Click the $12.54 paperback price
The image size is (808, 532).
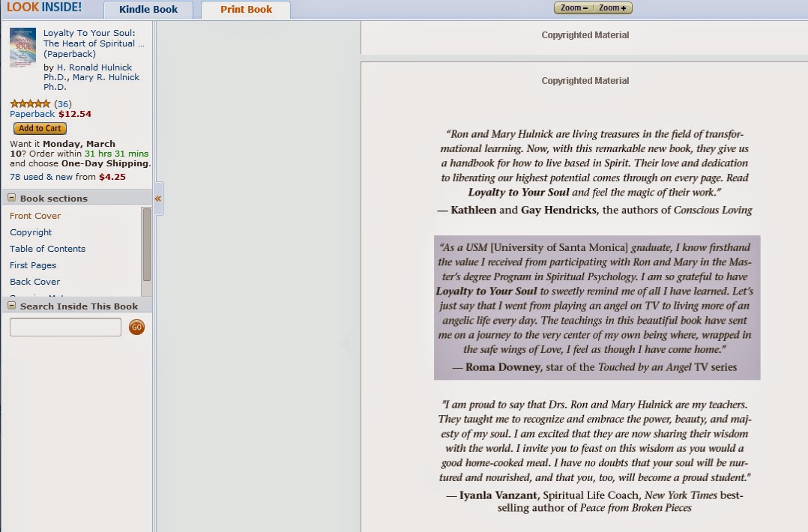pos(75,114)
